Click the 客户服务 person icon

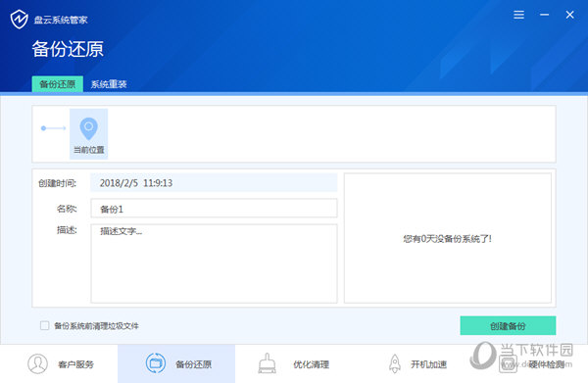click(x=37, y=363)
